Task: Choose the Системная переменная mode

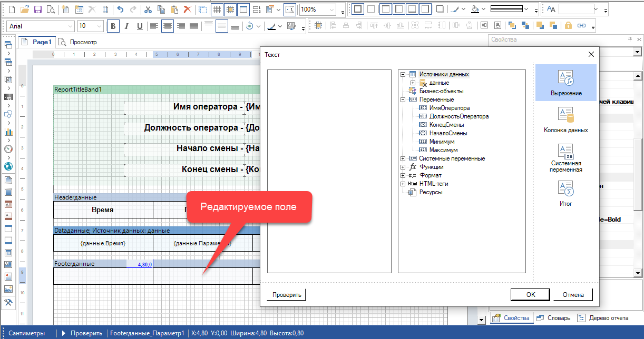Action: pyautogui.click(x=566, y=158)
